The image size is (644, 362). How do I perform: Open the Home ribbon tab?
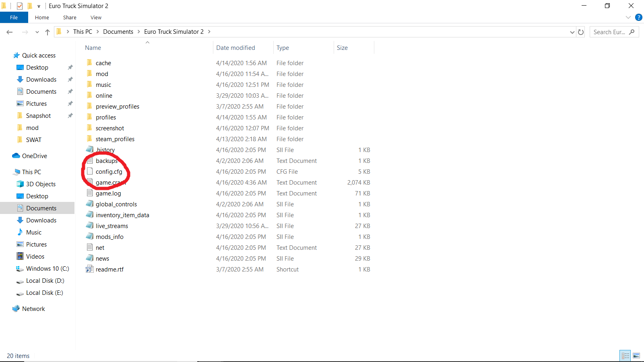42,17
